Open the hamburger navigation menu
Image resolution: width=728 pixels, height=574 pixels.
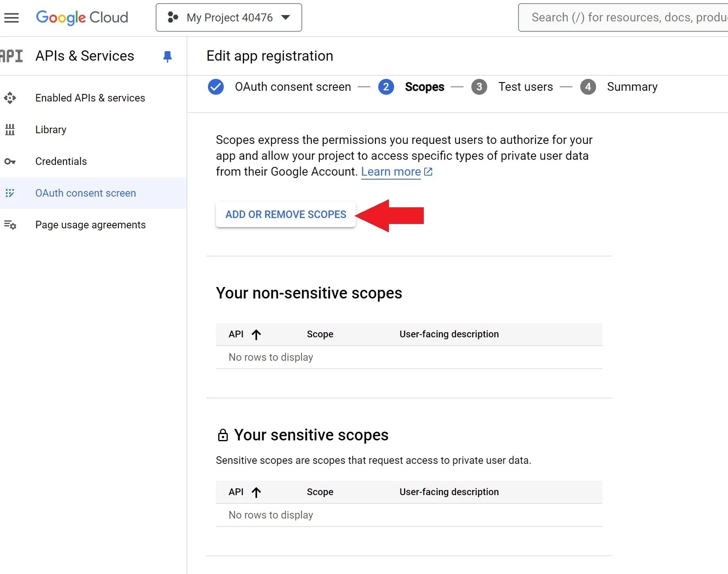tap(11, 18)
